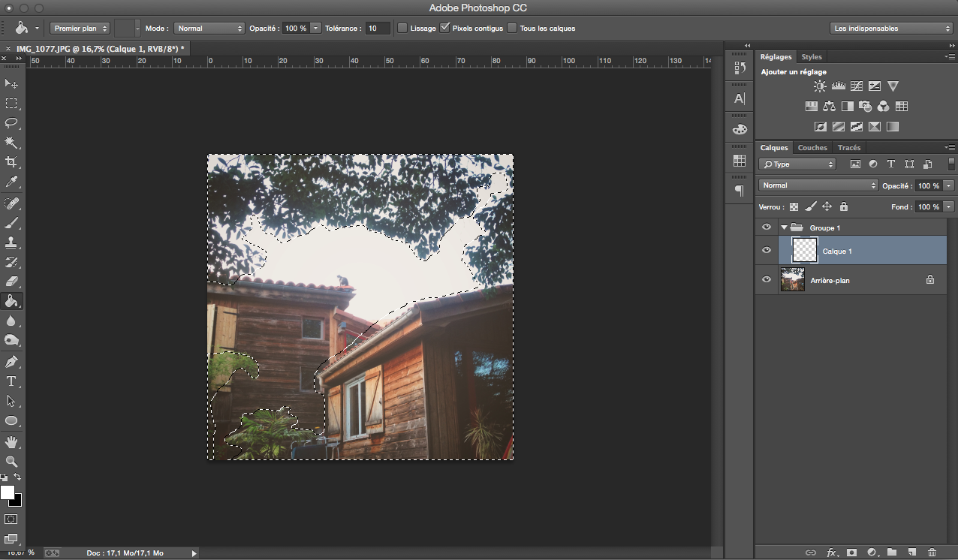Collapse the Groupe 1 layer group
Viewport: 958px width, 560px height.
pos(784,227)
